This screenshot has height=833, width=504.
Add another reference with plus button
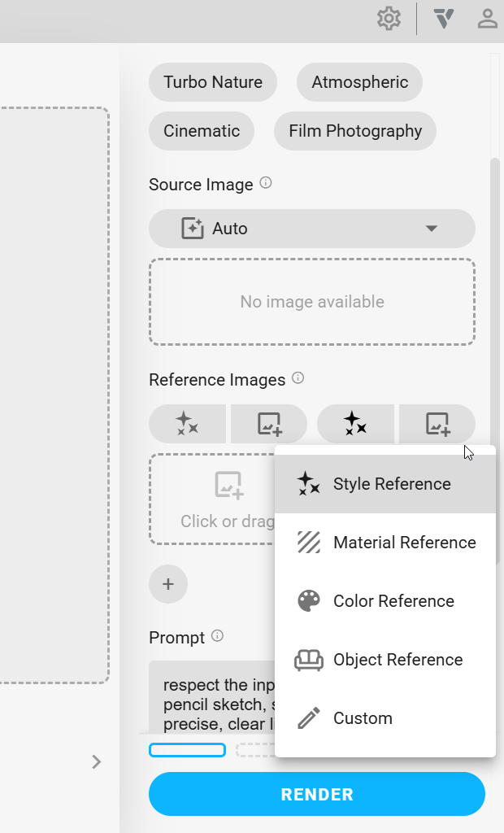(168, 584)
